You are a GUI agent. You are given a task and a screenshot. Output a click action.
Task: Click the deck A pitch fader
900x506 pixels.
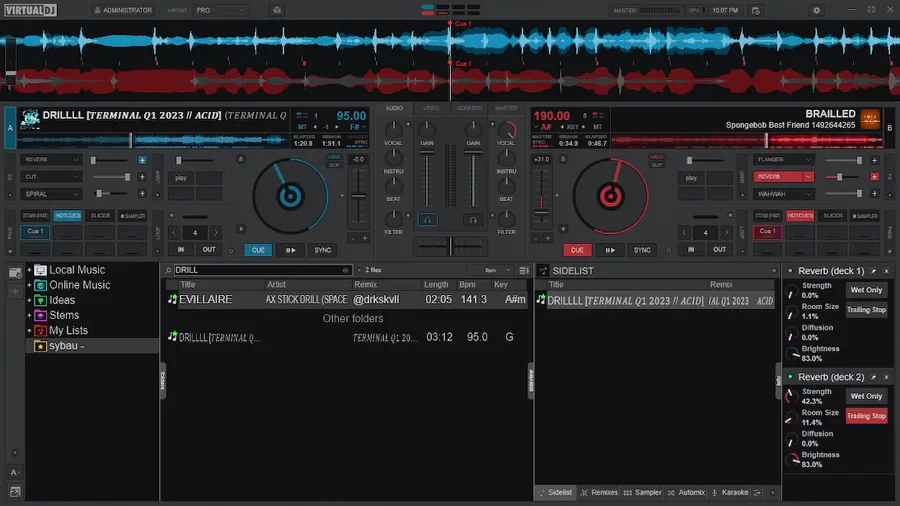358,196
